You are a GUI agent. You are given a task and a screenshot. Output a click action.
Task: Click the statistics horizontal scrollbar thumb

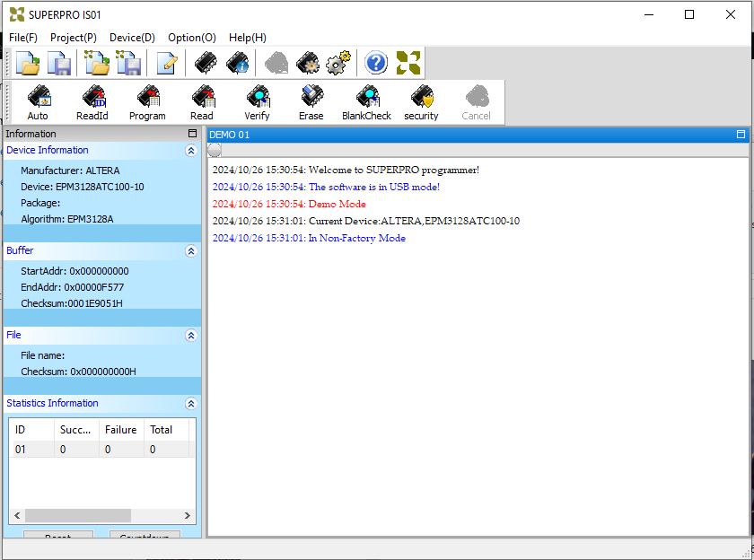(78, 515)
